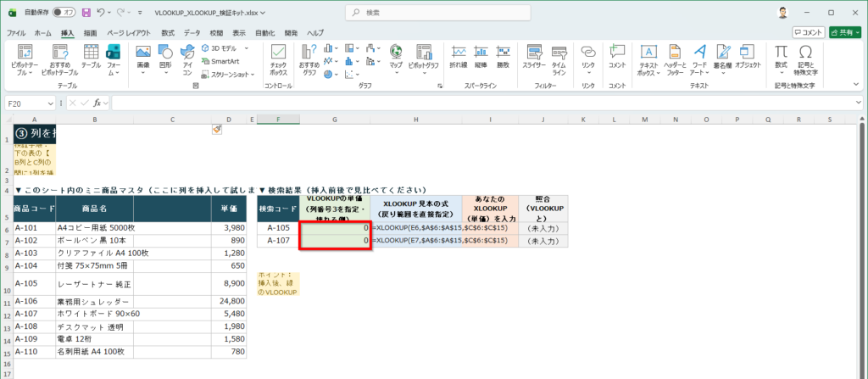Select column G header

coord(335,120)
